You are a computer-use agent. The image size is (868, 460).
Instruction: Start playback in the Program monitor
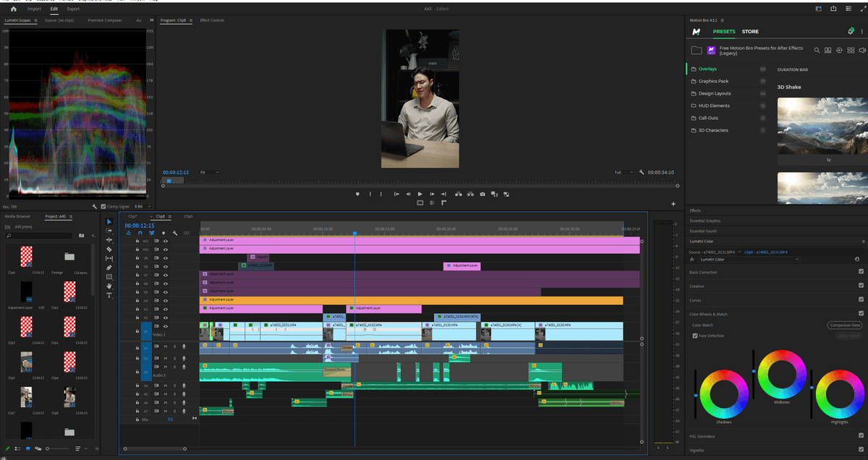pyautogui.click(x=420, y=194)
